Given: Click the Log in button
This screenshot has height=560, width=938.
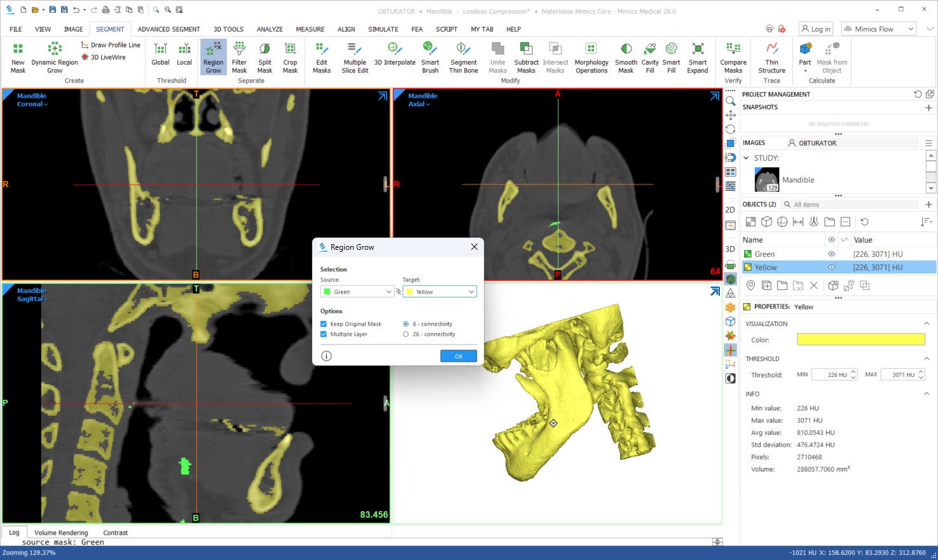Looking at the screenshot, I should click(x=815, y=29).
